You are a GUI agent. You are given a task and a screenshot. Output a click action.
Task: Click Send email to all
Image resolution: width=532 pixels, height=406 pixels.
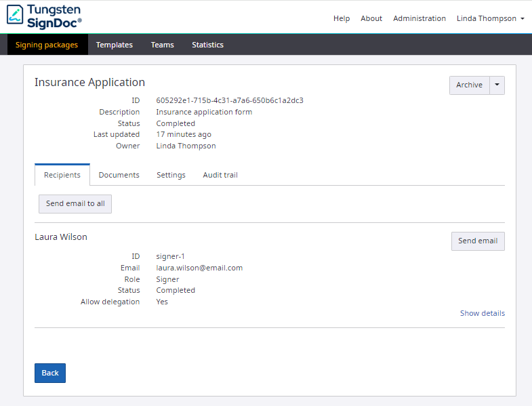pyautogui.click(x=75, y=203)
